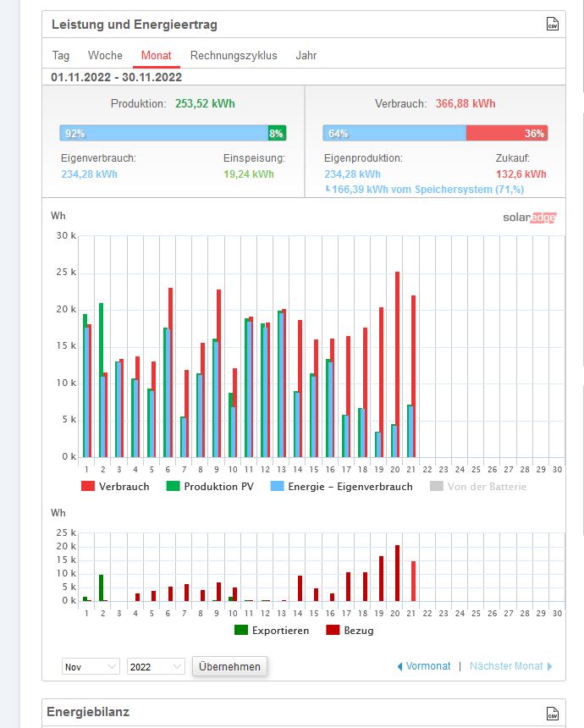The image size is (584, 728).
Task: Switch to the Woche tab
Action: pos(106,55)
